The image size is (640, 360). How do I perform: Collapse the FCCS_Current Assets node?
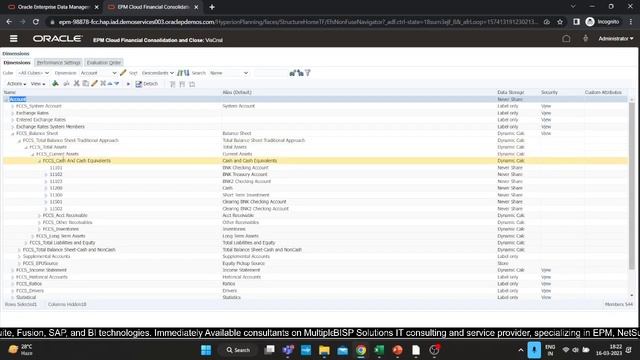pos(33,154)
